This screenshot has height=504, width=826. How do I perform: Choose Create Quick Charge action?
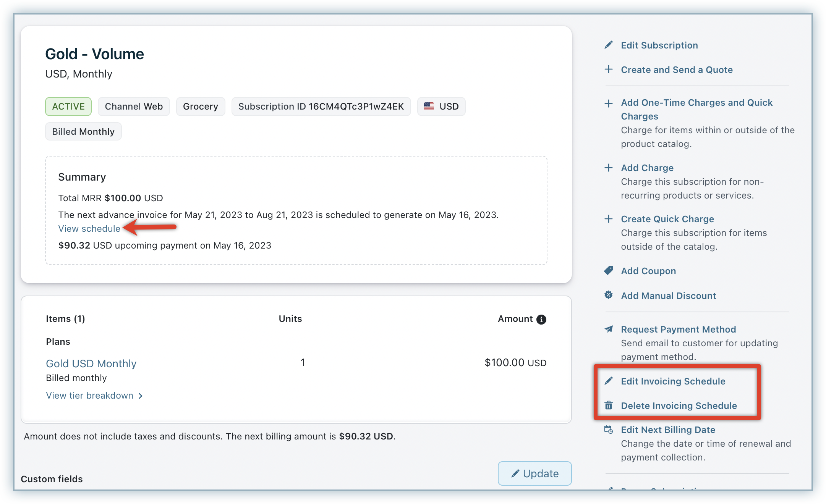pos(667,219)
